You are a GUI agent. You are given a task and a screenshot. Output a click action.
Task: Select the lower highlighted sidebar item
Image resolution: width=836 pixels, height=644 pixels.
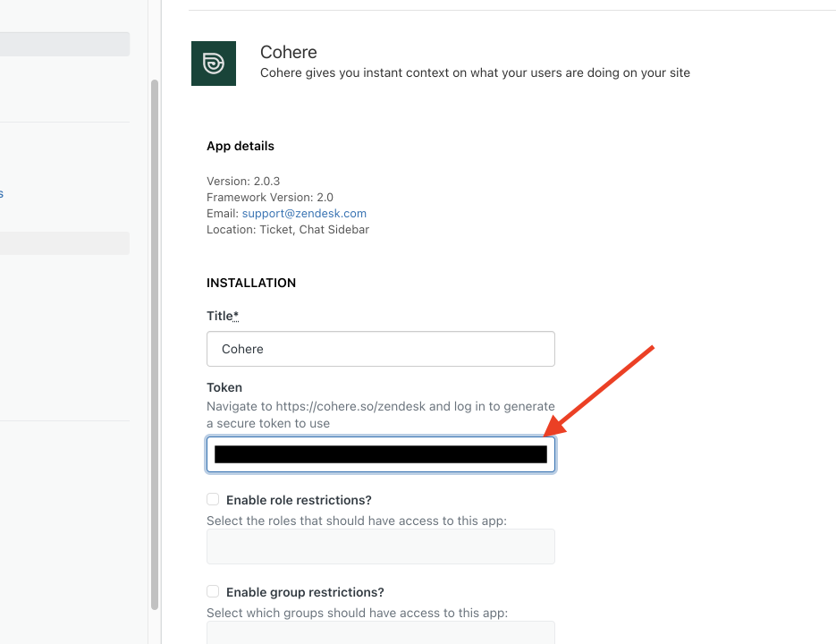(x=64, y=243)
